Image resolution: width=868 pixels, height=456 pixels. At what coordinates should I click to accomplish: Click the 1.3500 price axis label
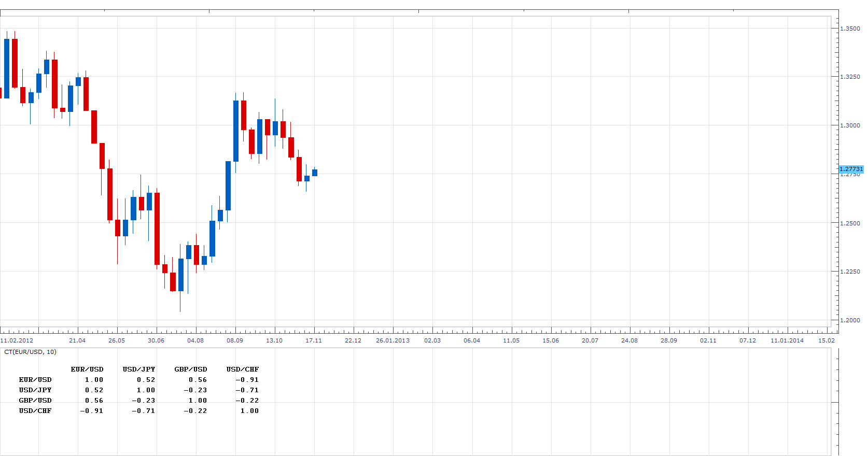(x=850, y=28)
